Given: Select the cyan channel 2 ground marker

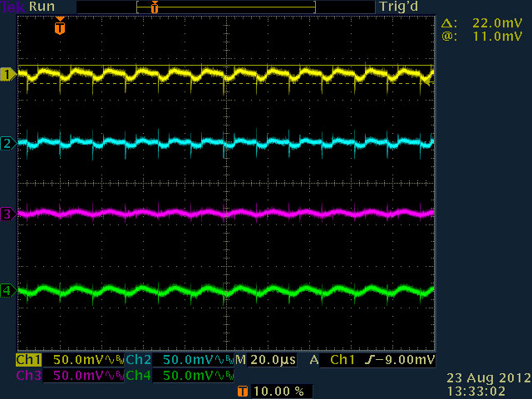Looking at the screenshot, I should (8, 144).
